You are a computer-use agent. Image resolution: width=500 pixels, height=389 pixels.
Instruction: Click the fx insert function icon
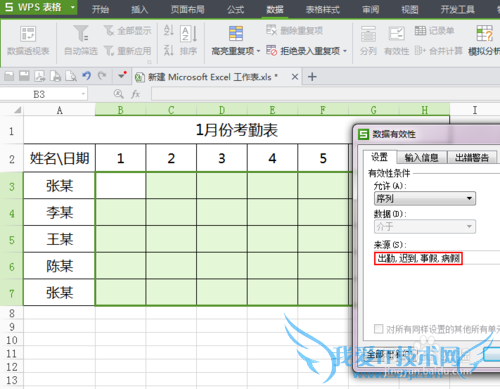pos(135,94)
